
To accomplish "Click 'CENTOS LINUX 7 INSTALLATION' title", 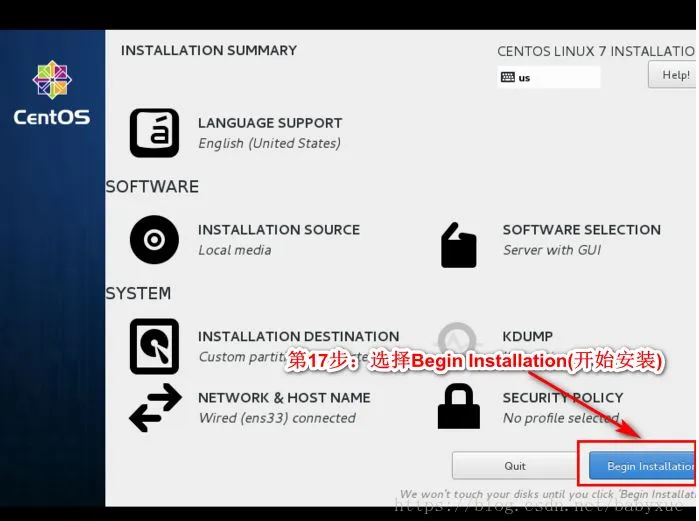I will [x=596, y=51].
